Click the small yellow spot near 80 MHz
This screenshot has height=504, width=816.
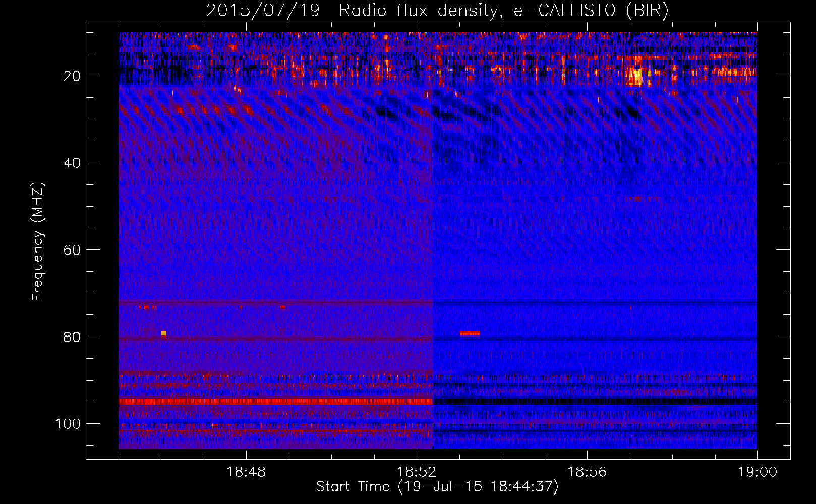163,333
